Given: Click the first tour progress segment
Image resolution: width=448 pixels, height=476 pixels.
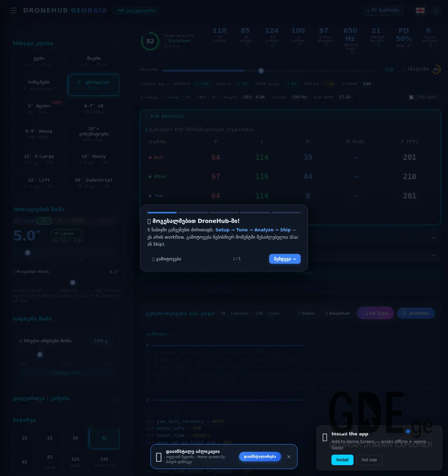Looking at the screenshot, I should (x=162, y=212).
